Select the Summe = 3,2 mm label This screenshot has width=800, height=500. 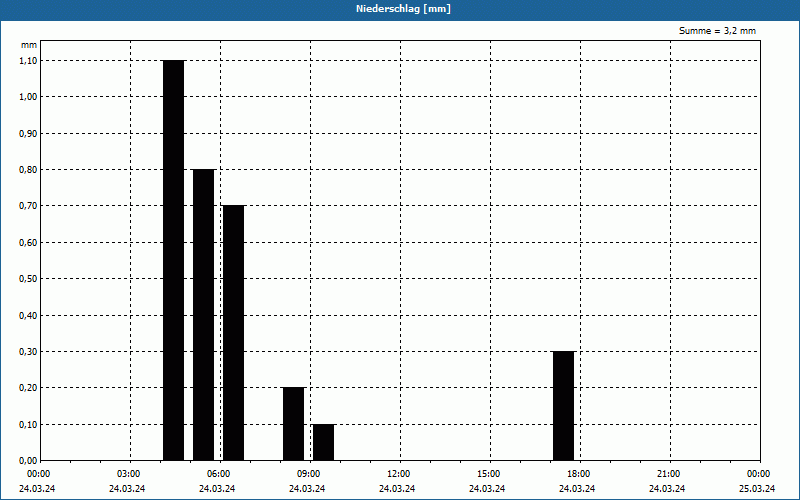coord(717,31)
